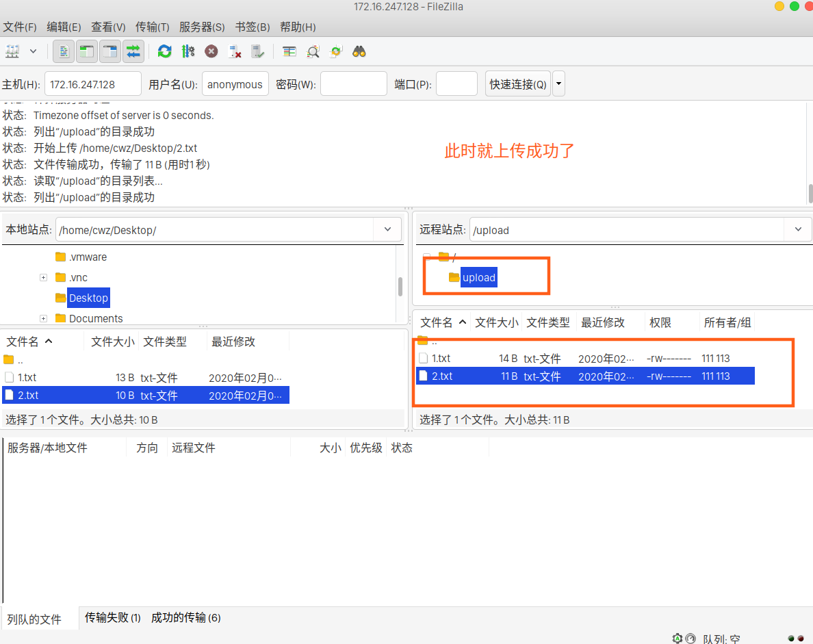Toggle message log display
This screenshot has width=813, height=644.
point(64,51)
